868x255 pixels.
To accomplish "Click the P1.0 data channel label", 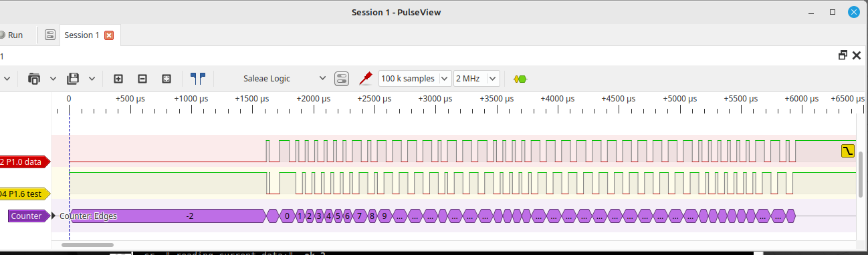I will [x=25, y=162].
